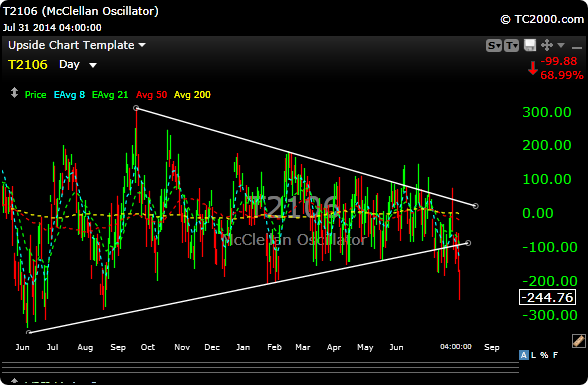Click the four-arrow move chart icon
This screenshot has height=385, width=588.
pyautogui.click(x=547, y=45)
